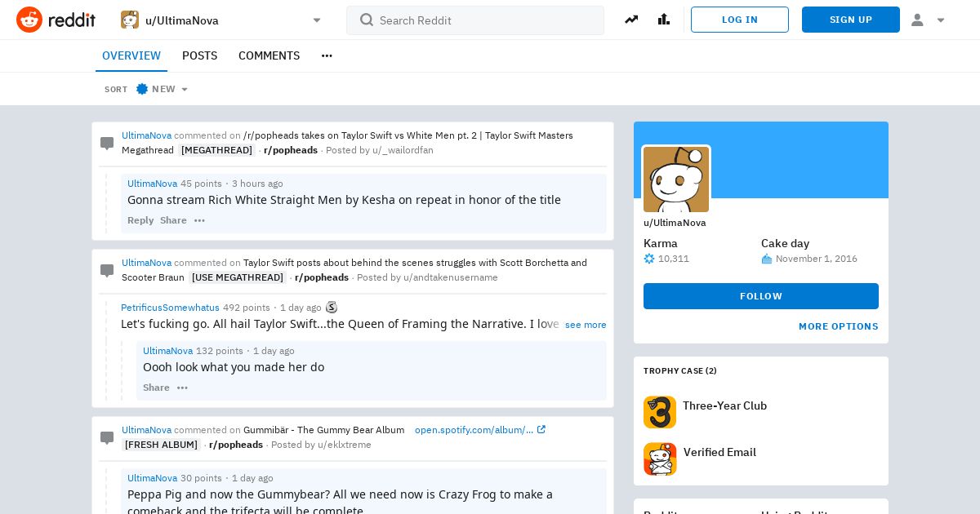Click the Reddit Snoo logo icon
This screenshot has width=980, height=514.
point(29,20)
